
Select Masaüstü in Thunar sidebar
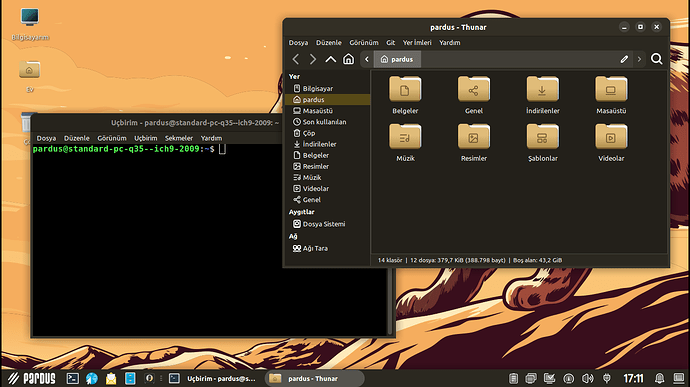(x=327, y=111)
